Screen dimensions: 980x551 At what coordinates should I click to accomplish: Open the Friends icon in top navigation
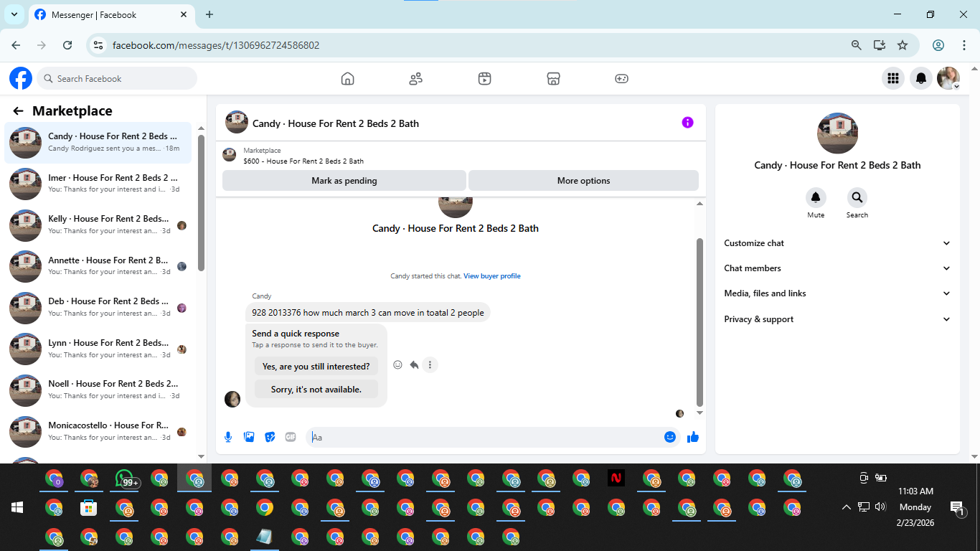416,79
